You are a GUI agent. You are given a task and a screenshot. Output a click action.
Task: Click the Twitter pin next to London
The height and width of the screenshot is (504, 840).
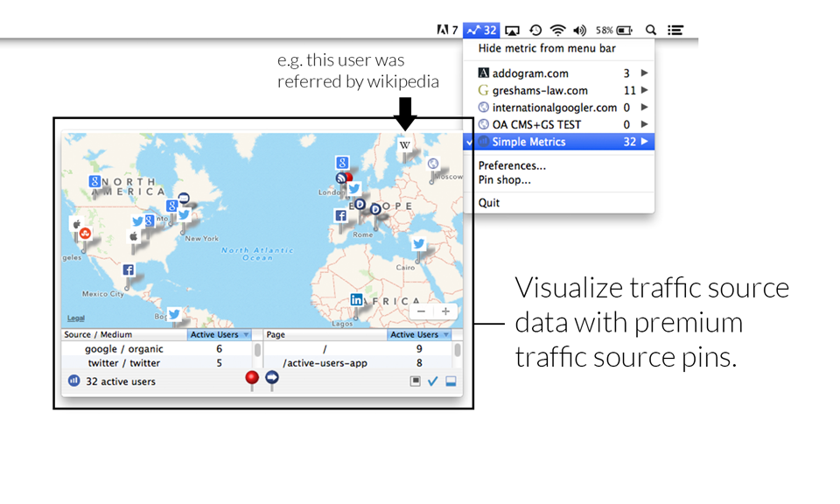[354, 188]
